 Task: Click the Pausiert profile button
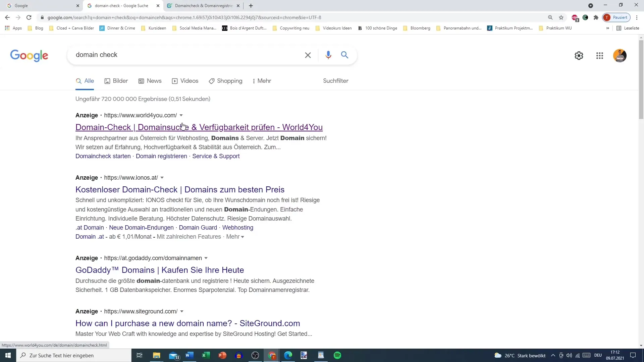pyautogui.click(x=616, y=17)
